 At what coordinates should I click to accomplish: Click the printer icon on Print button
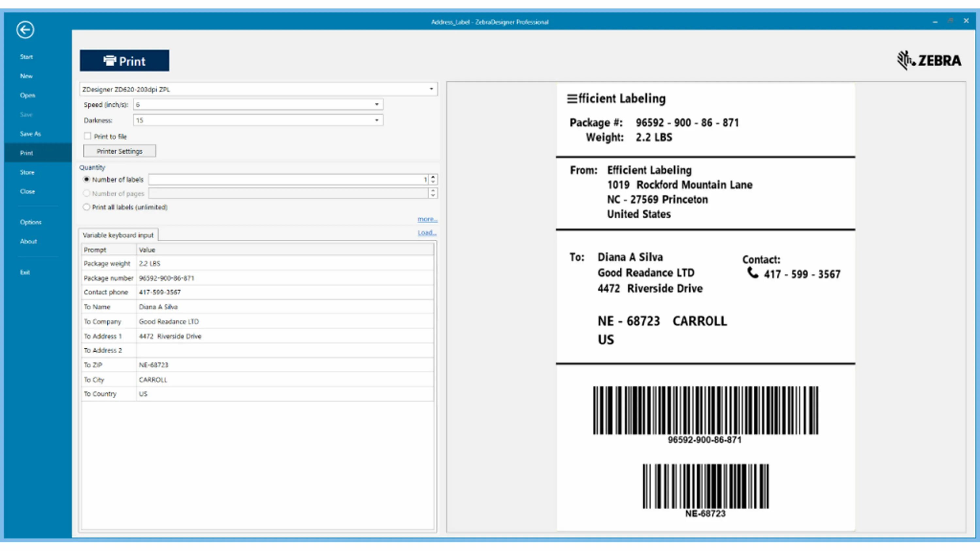point(109,60)
